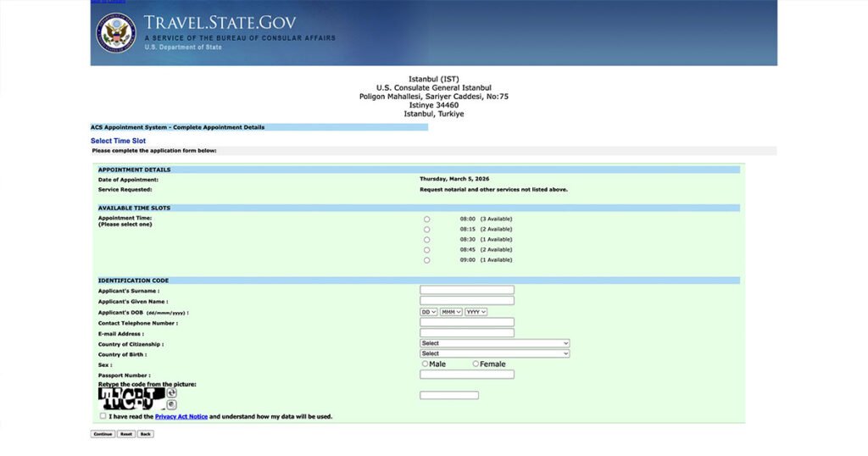Viewport: 868px width, 456px height.
Task: Refresh the captcha image
Action: tap(172, 393)
